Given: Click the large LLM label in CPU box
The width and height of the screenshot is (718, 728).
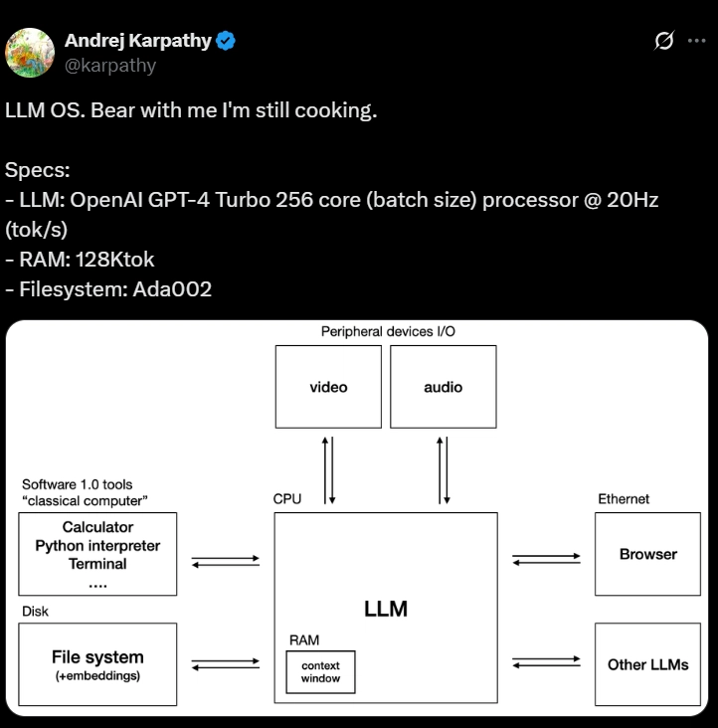Looking at the screenshot, I should point(386,609).
